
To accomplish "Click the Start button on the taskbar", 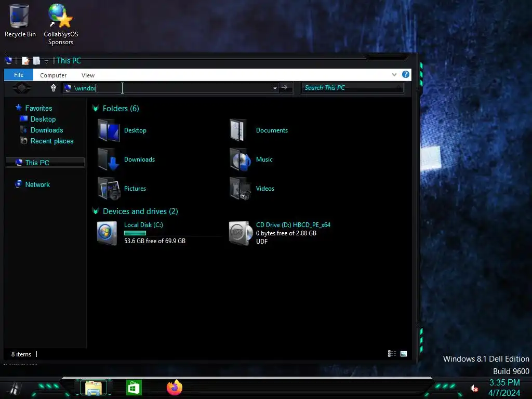I will [15, 389].
